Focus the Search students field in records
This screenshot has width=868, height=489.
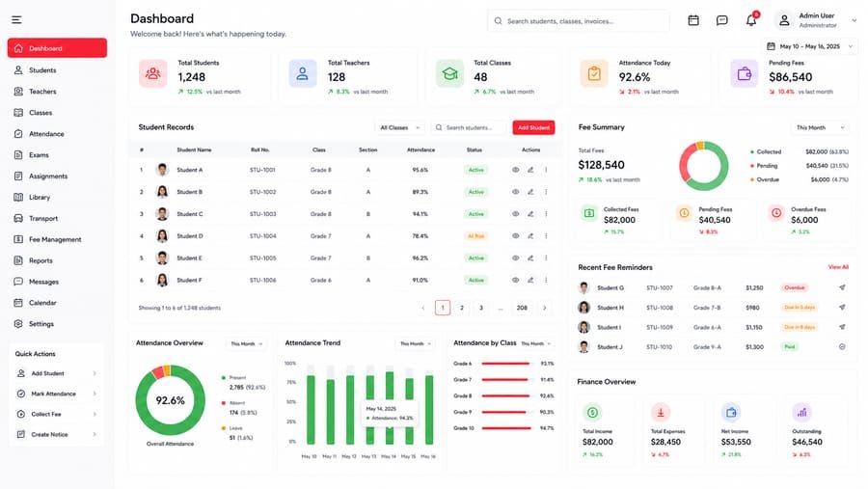click(469, 128)
